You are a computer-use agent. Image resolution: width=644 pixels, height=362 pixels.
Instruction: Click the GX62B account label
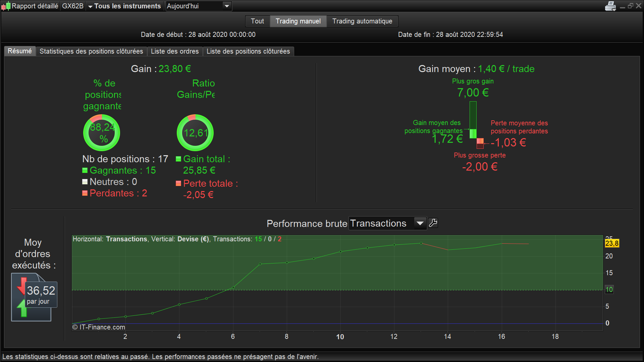click(73, 6)
